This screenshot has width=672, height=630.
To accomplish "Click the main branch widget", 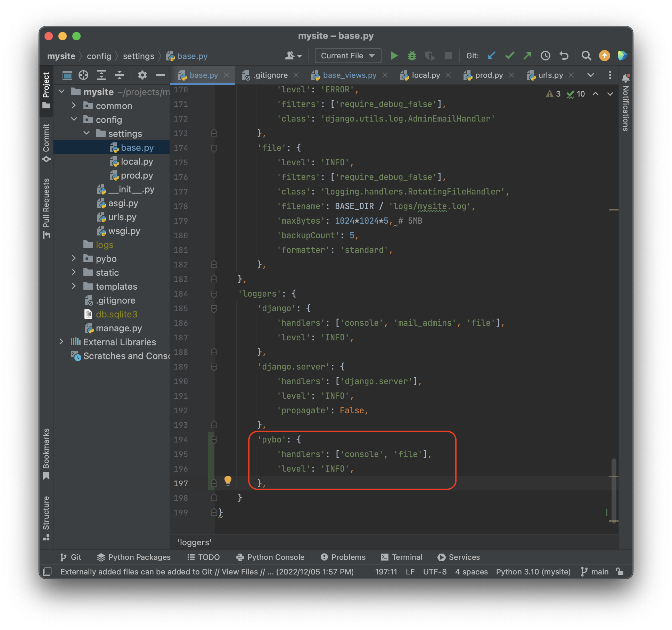I will click(x=595, y=572).
